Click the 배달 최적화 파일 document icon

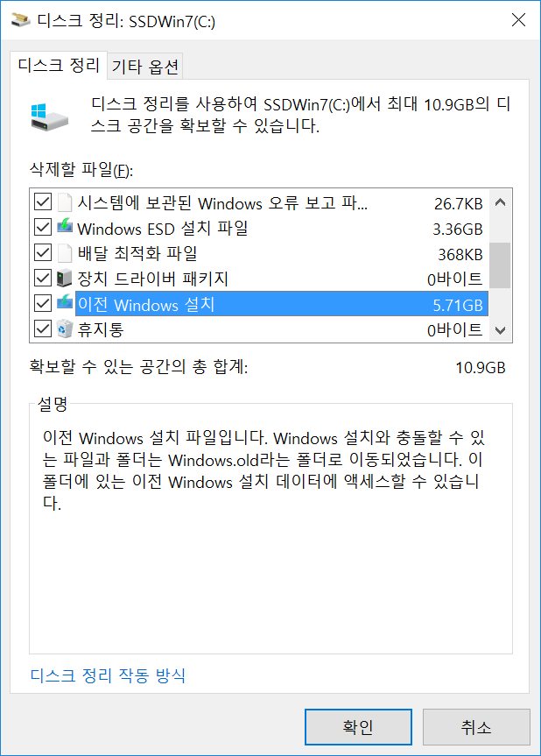coord(65,252)
